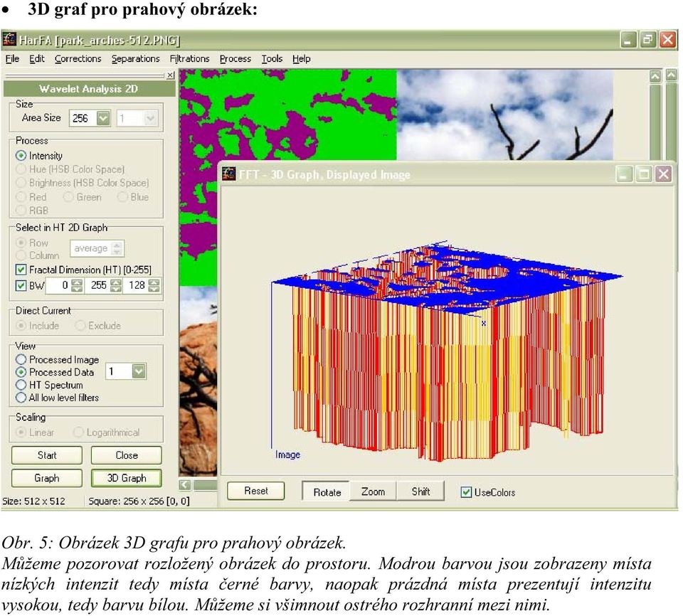Click the HarFA application icon in title bar

pyautogui.click(x=9, y=40)
